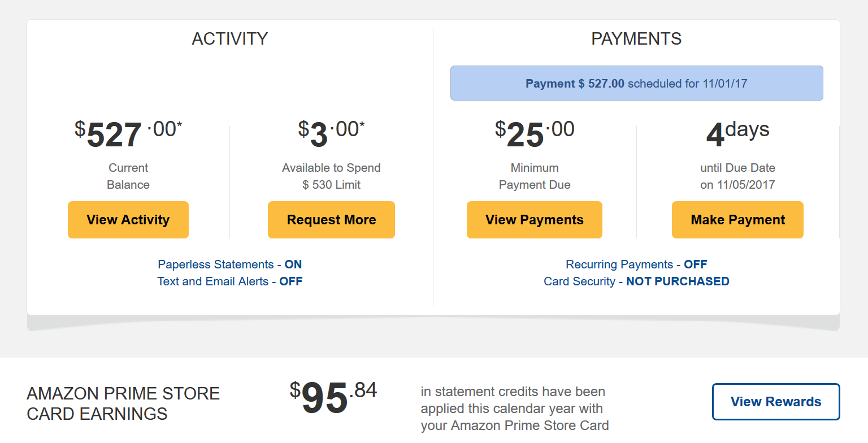Switch to the PAYMENTS section header

click(x=636, y=38)
